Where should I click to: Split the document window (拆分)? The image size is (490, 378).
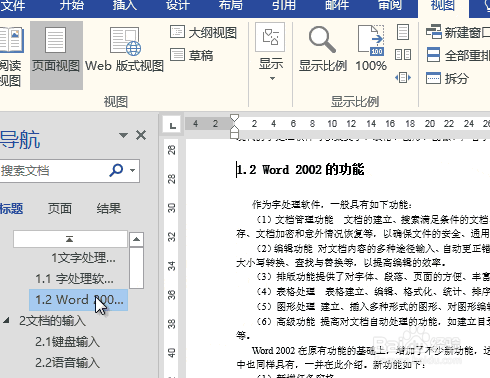click(447, 78)
